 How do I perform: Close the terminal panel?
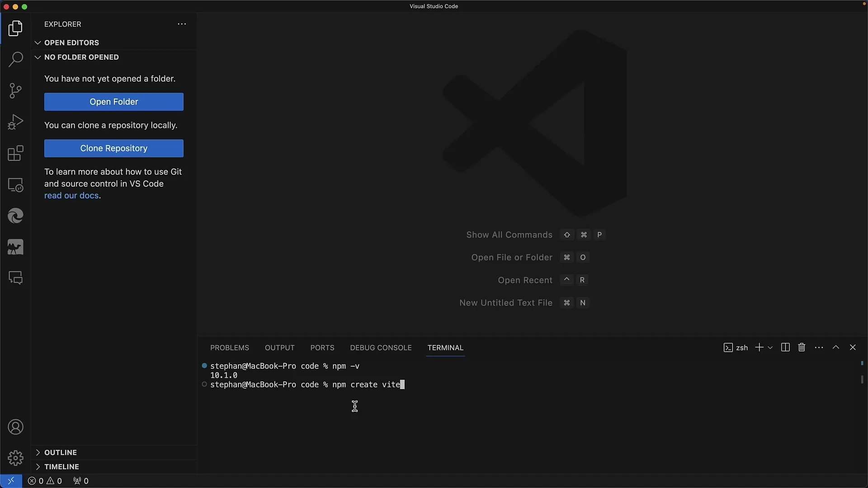pos(853,347)
